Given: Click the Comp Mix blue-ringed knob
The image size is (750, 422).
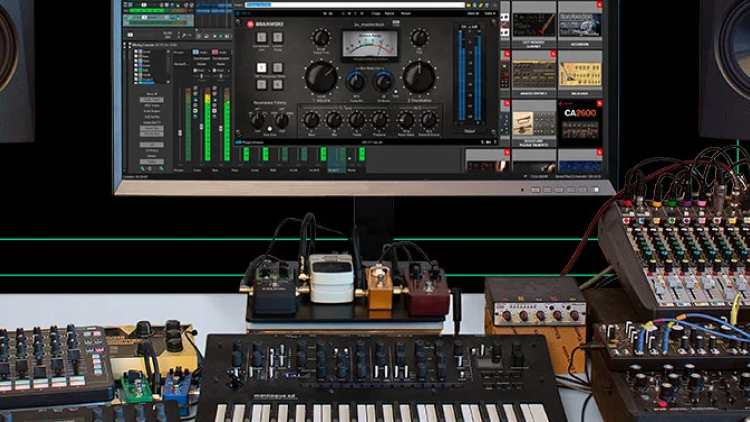Looking at the screenshot, I should click(x=356, y=82).
